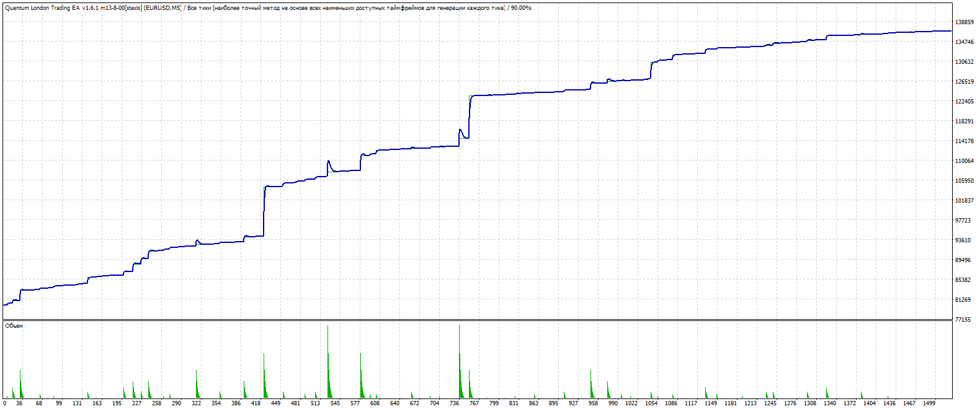Click the x-axis label 799

tap(494, 403)
